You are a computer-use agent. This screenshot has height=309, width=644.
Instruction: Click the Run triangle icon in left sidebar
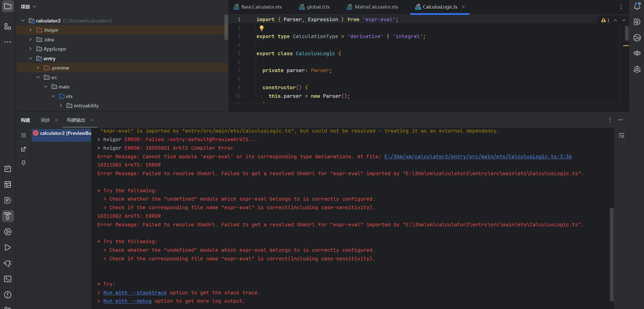8,248
